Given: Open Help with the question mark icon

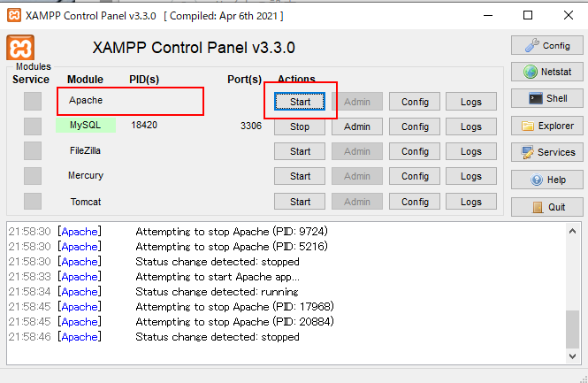Looking at the screenshot, I should [x=546, y=180].
